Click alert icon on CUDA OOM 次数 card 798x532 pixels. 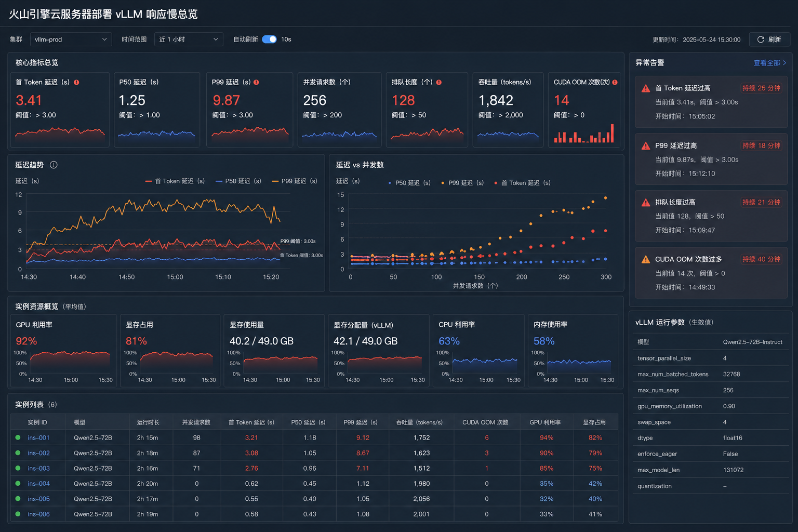click(x=615, y=82)
